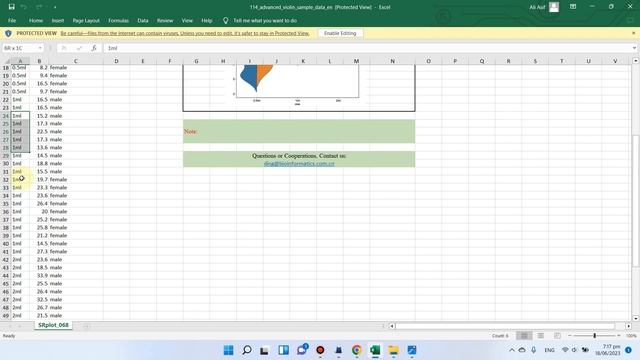Click the Protected View warning message link

(x=184, y=33)
